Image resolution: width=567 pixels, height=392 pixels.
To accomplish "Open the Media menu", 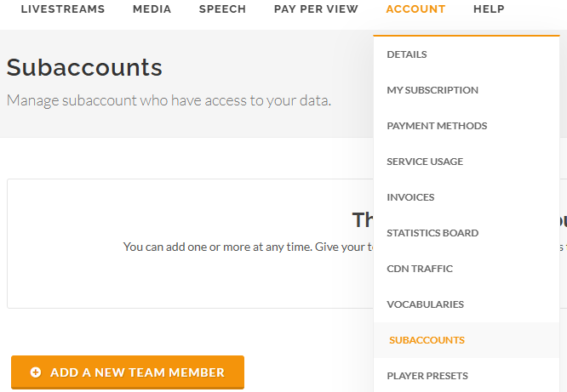I will point(152,9).
